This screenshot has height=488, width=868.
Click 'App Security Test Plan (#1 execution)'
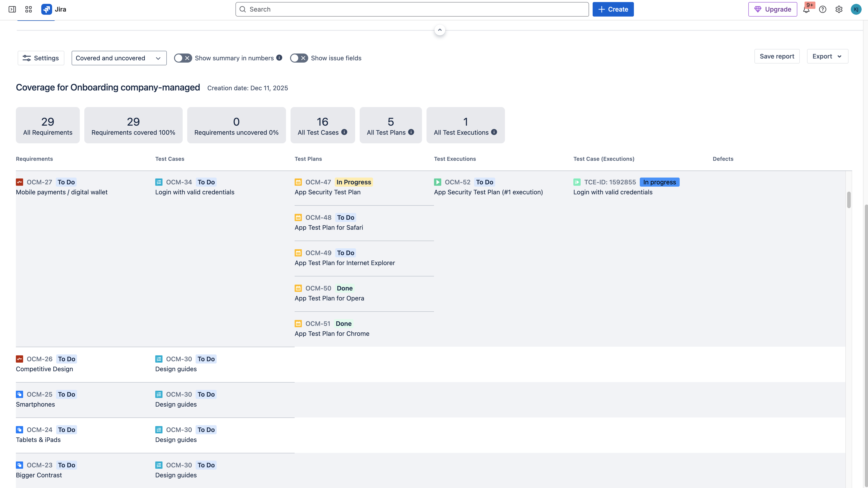488,192
